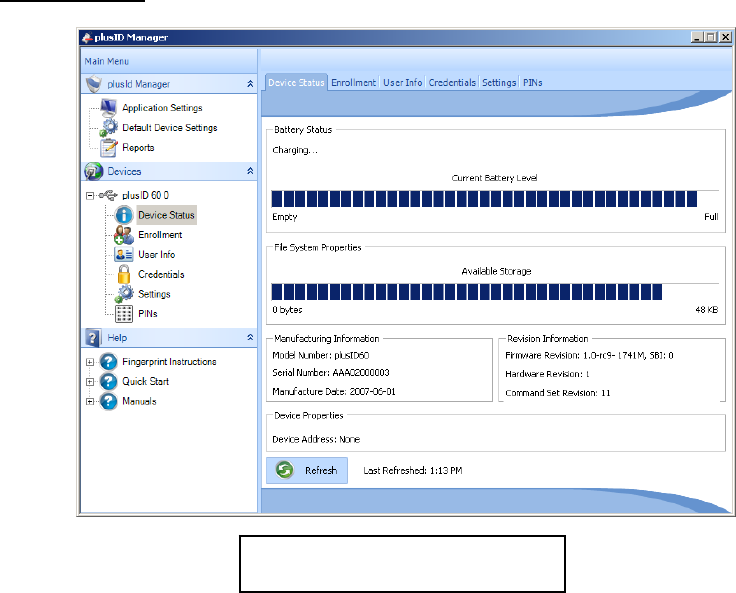Select Application Settings in the main menu
Image resolution: width=736 pixels, height=593 pixels.
click(x=162, y=108)
